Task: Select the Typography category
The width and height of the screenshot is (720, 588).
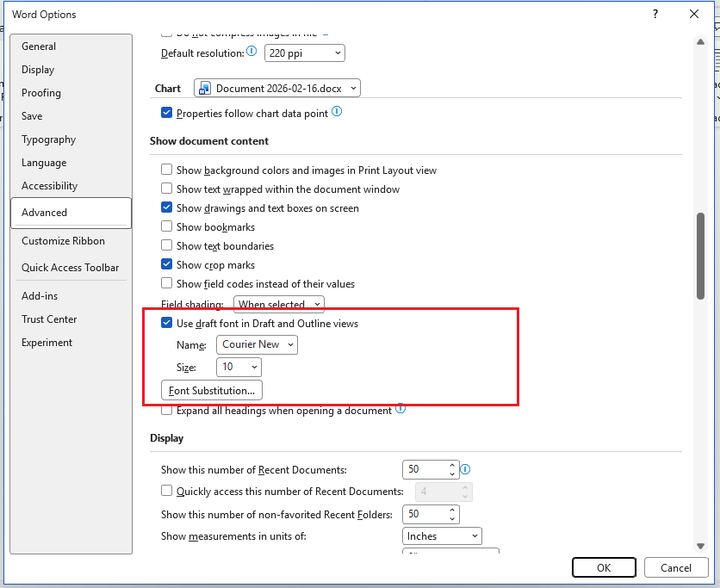Action: [71, 139]
